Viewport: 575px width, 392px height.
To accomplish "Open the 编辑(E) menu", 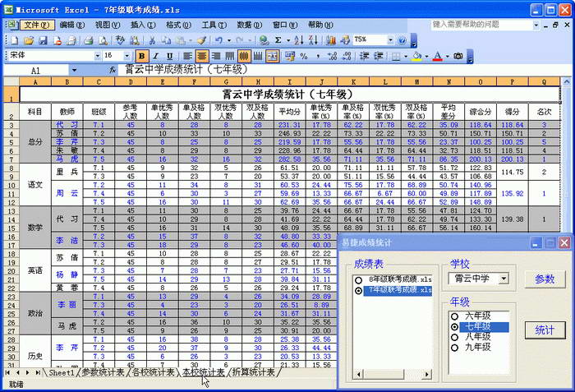I will tap(72, 25).
